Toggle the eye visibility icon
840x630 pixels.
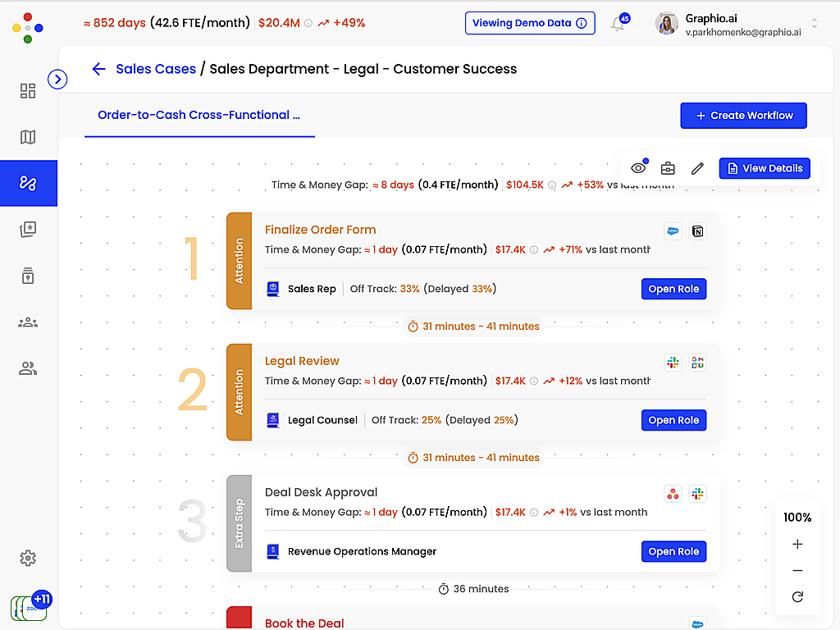coord(638,168)
